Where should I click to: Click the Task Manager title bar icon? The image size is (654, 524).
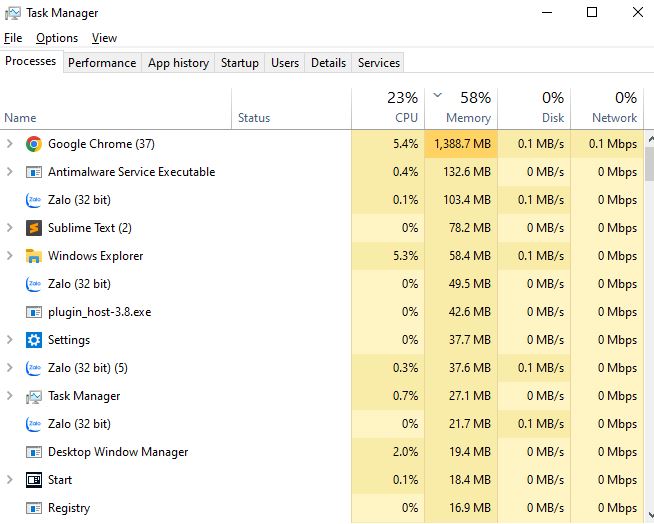(x=13, y=13)
